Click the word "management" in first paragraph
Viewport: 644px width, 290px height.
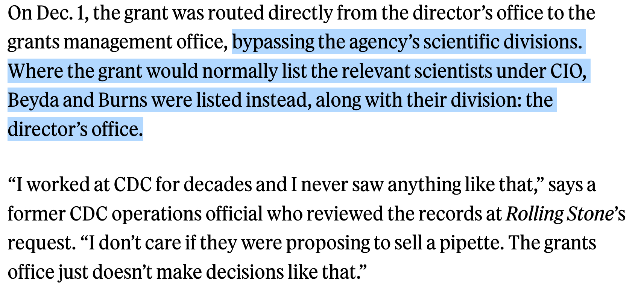[x=118, y=42]
